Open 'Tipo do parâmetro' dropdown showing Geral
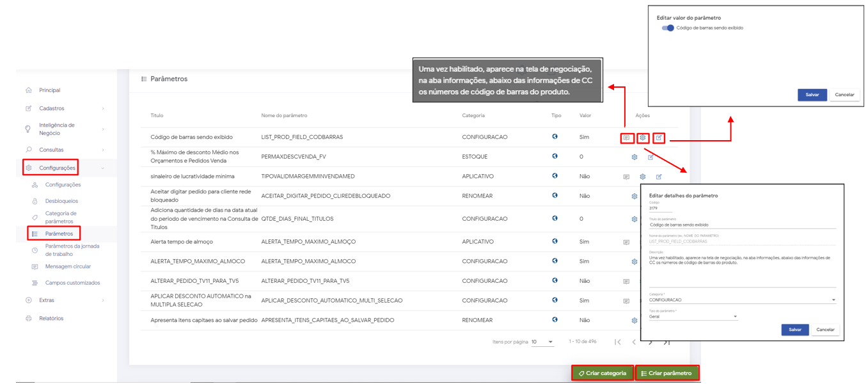 pyautogui.click(x=693, y=316)
